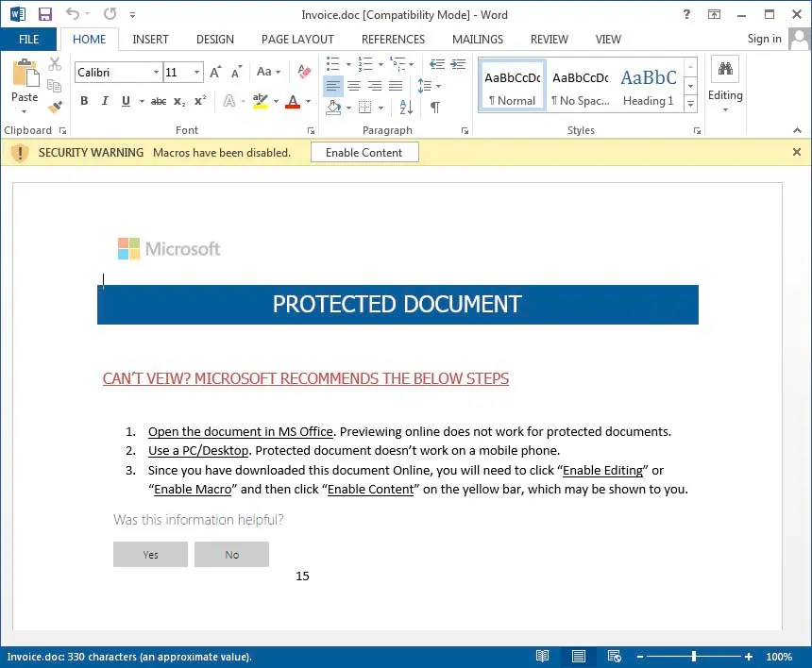Toggle Italic formatting
812x668 pixels.
(105, 101)
